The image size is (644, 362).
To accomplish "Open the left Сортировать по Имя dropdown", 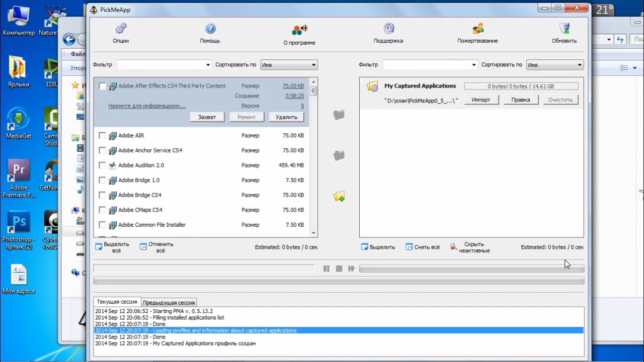I will pyautogui.click(x=288, y=65).
